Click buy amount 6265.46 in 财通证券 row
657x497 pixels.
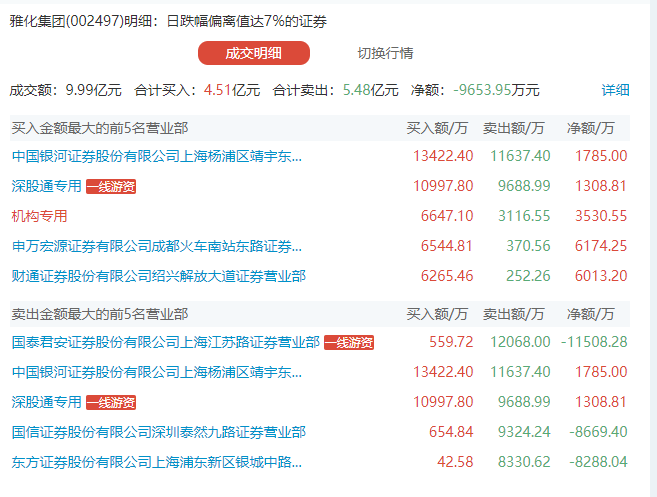click(x=447, y=276)
